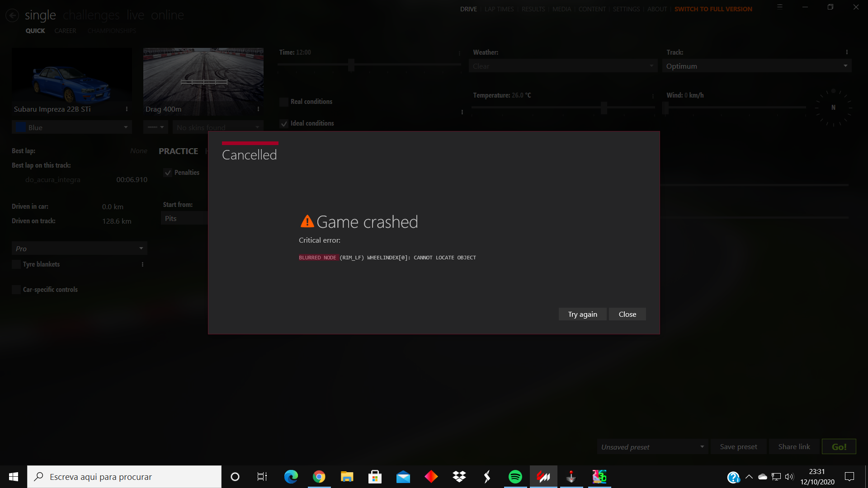Select the Drag 400m track thumbnail
This screenshot has width=868, height=488.
pos(203,81)
